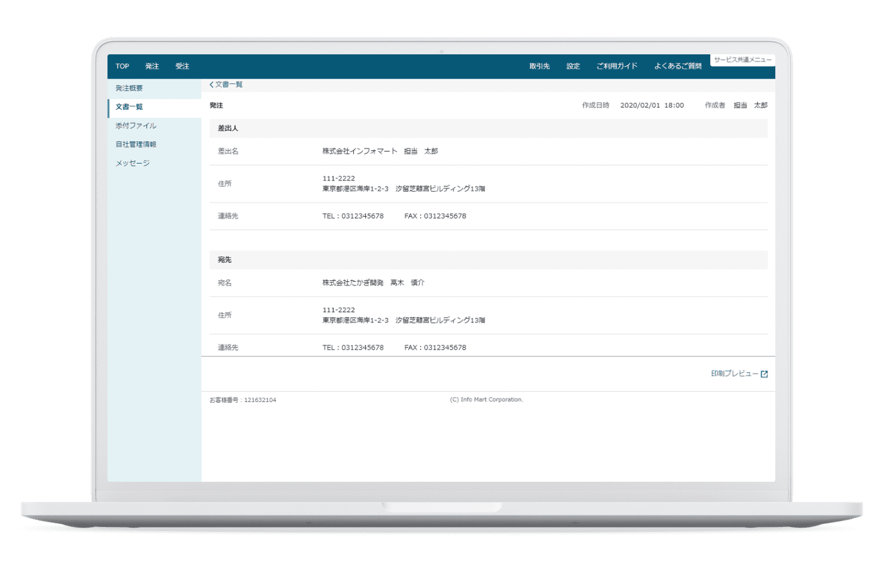Click the Info Mart Corporation footer text
The height and width of the screenshot is (588, 884).
pos(487,400)
